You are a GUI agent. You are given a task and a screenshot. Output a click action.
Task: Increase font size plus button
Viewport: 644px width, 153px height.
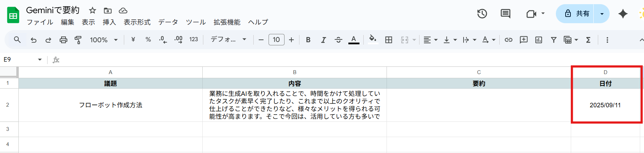click(x=291, y=40)
